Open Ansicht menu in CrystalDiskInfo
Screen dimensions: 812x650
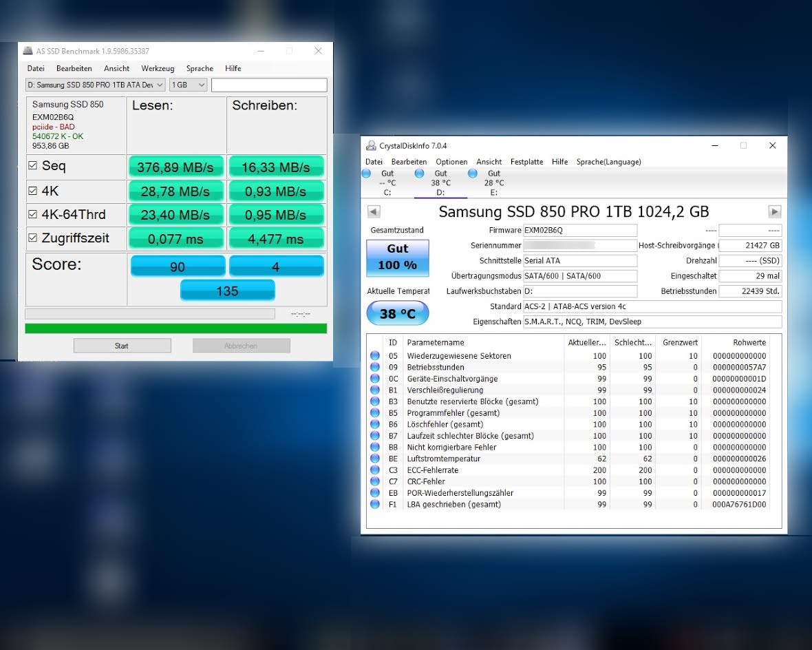[489, 162]
